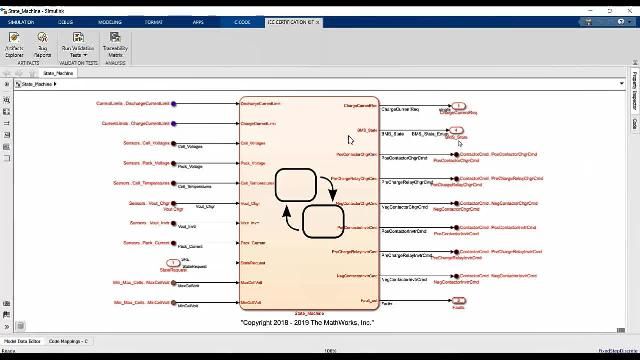Image resolution: width=640 pixels, height=360 pixels.
Task: Click the lowest icon above palette chevron
Action: [7, 315]
